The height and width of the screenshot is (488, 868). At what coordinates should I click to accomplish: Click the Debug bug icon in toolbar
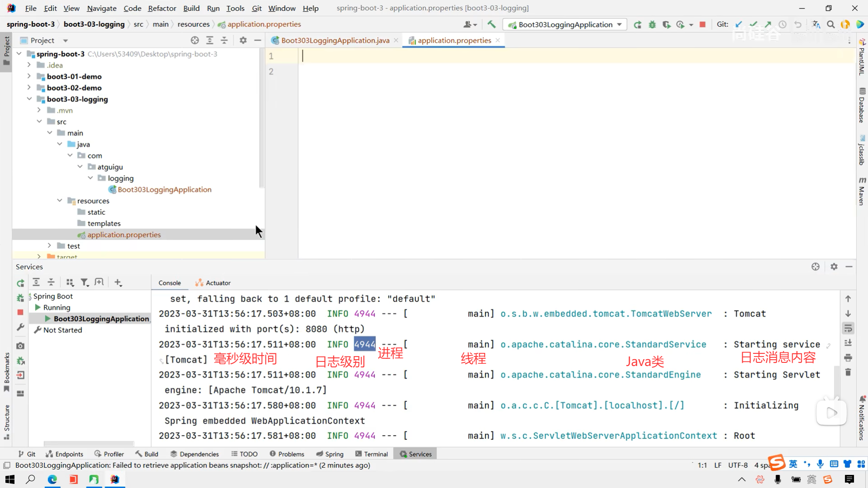pyautogui.click(x=652, y=24)
